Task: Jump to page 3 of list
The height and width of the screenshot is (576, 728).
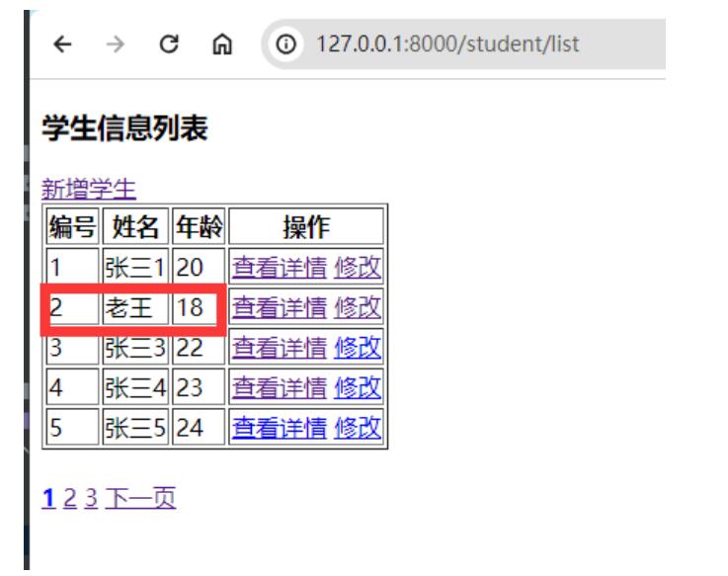Action: [90, 498]
